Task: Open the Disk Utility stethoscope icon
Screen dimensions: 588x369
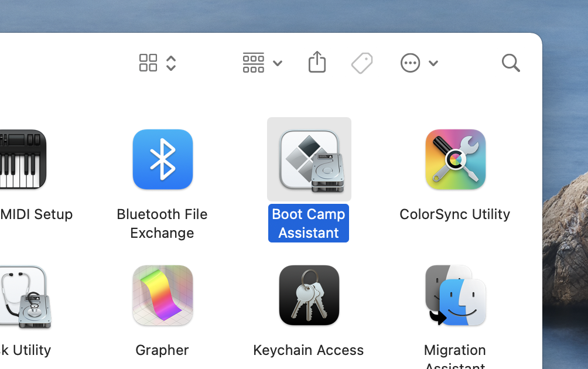Action: pos(25,296)
